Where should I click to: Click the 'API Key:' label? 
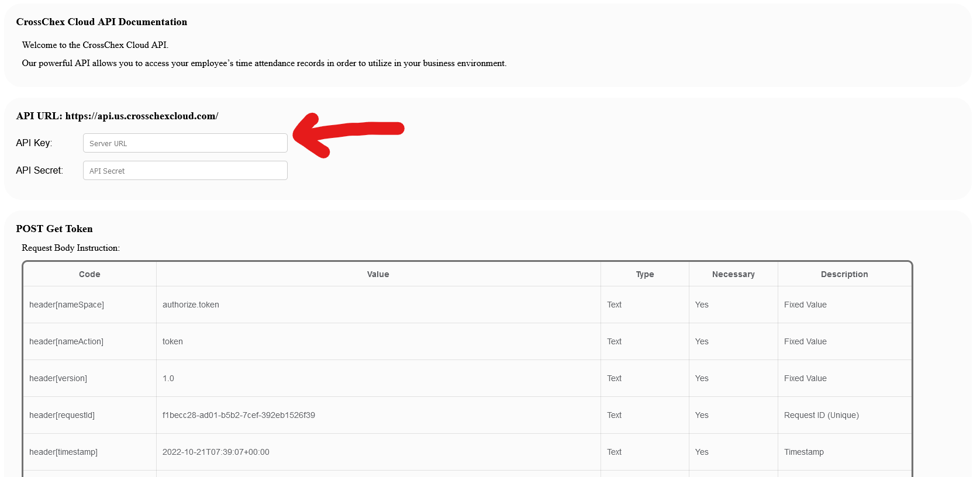pos(34,143)
